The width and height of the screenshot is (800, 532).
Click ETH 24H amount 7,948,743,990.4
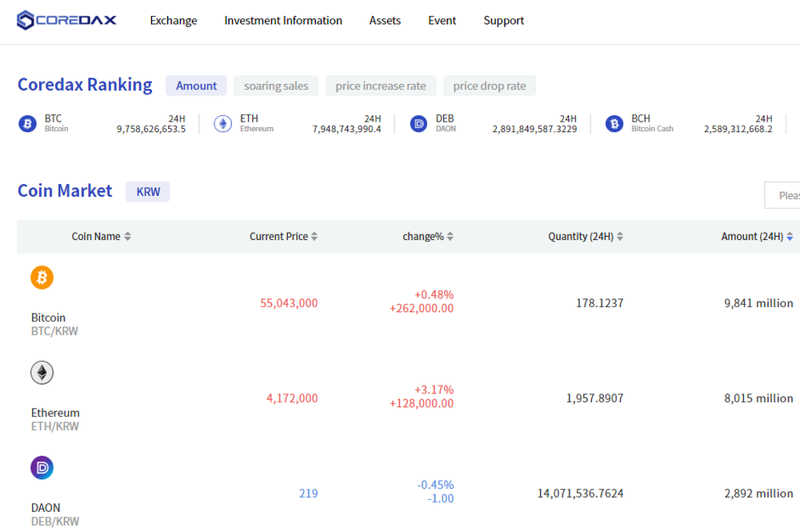[x=346, y=129]
